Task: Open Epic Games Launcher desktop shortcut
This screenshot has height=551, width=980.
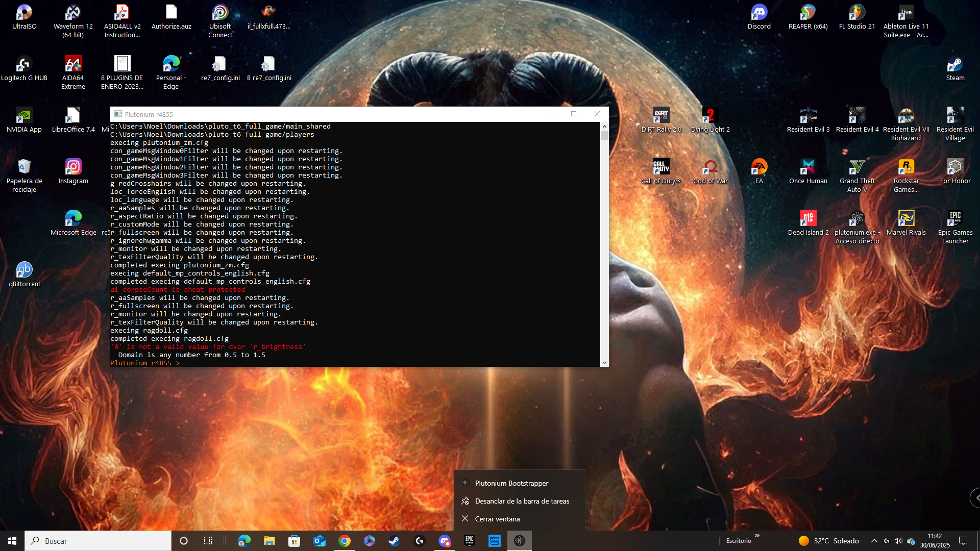Action: [955, 228]
